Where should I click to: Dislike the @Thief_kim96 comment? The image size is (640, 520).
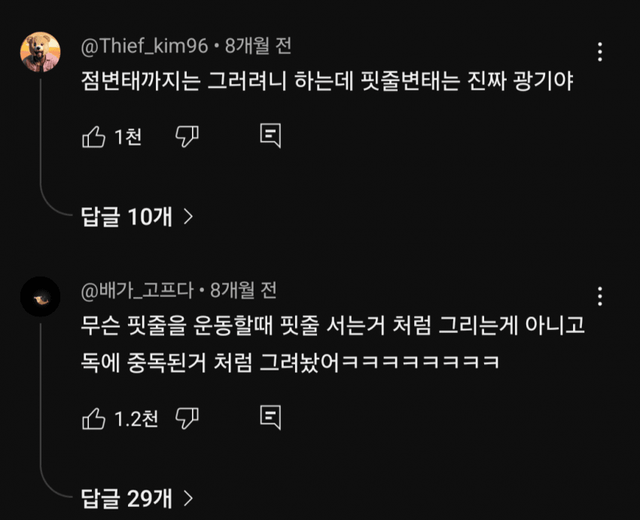click(187, 137)
